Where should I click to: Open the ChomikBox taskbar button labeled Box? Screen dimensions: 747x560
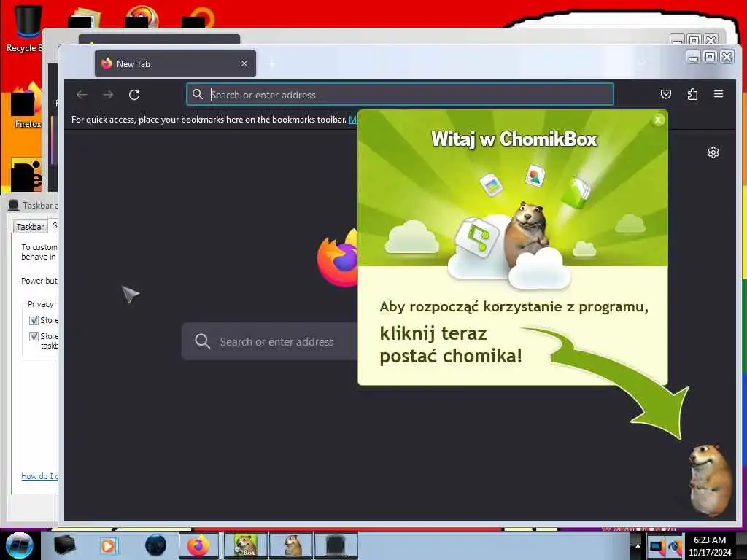pyautogui.click(x=245, y=545)
